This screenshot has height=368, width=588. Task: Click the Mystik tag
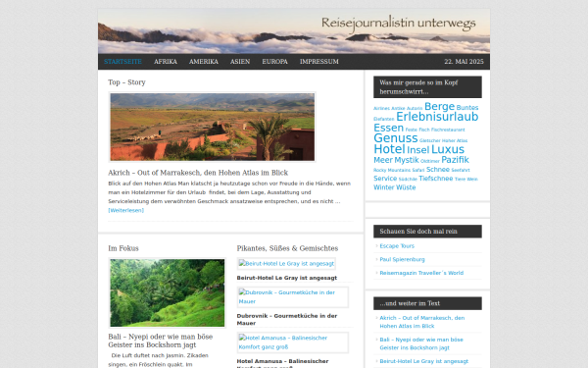(x=407, y=160)
